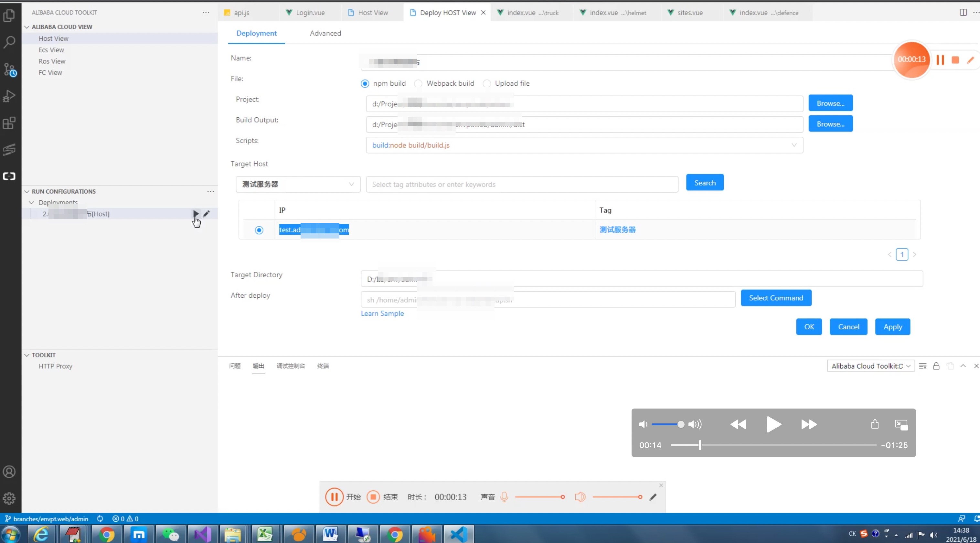The height and width of the screenshot is (543, 980).
Task: Click the Apply button
Action: tap(892, 326)
